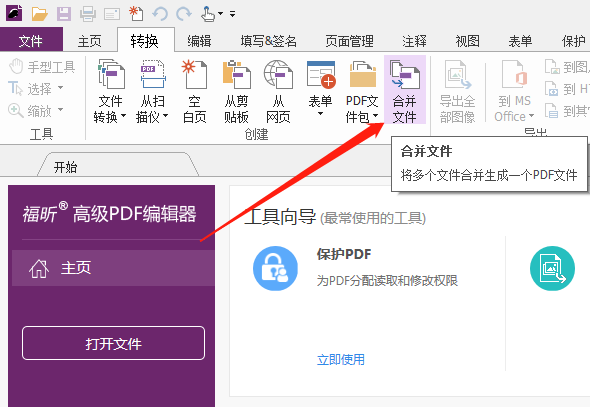Click the 工具向导 heading text
The width and height of the screenshot is (590, 407).
[x=280, y=217]
